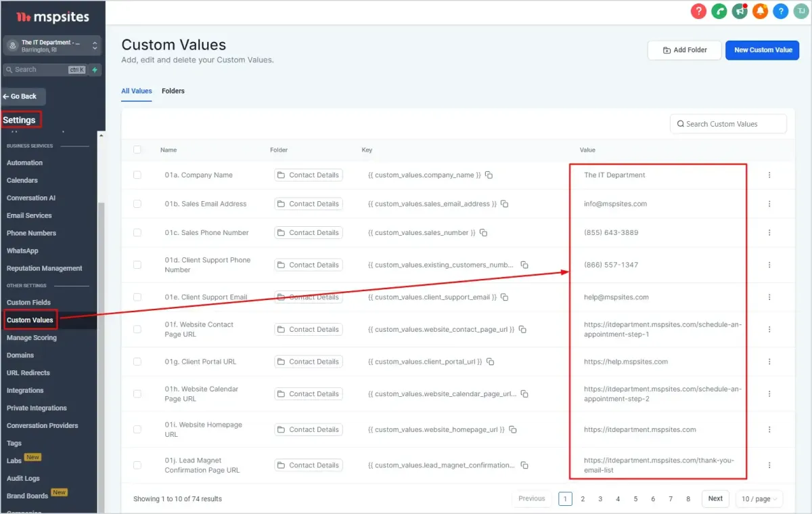Copy the sales_email_address key icon
The height and width of the screenshot is (514, 812).
(504, 204)
